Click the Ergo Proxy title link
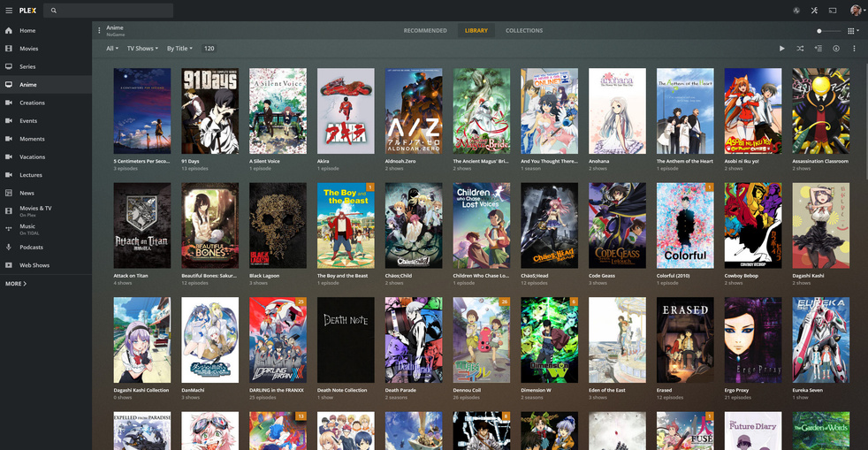This screenshot has width=868, height=450. (736, 390)
